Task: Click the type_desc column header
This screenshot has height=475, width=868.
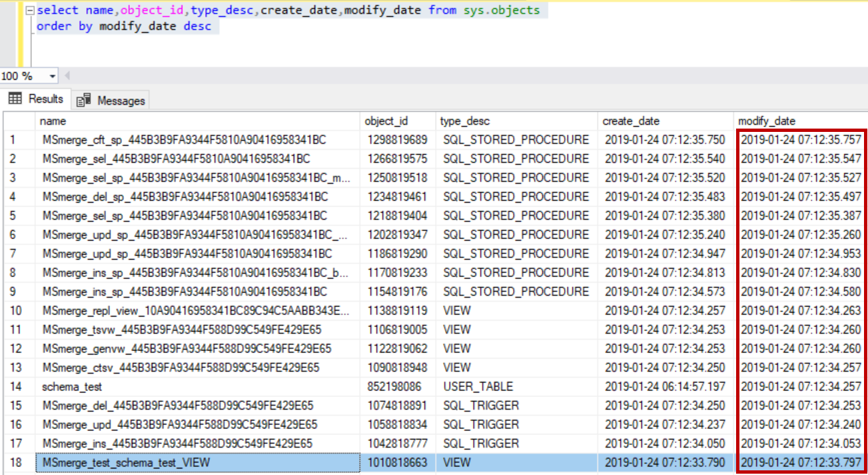Action: pos(516,121)
